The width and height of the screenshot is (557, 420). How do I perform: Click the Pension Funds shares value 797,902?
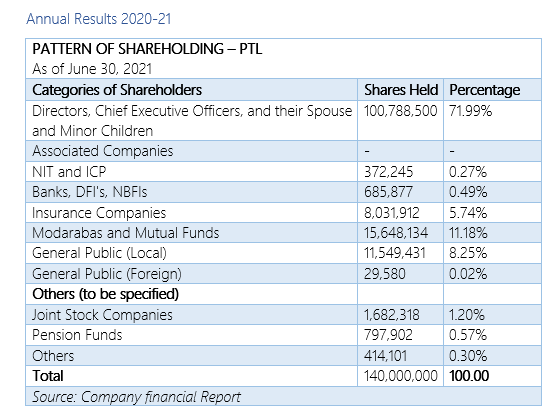(388, 335)
